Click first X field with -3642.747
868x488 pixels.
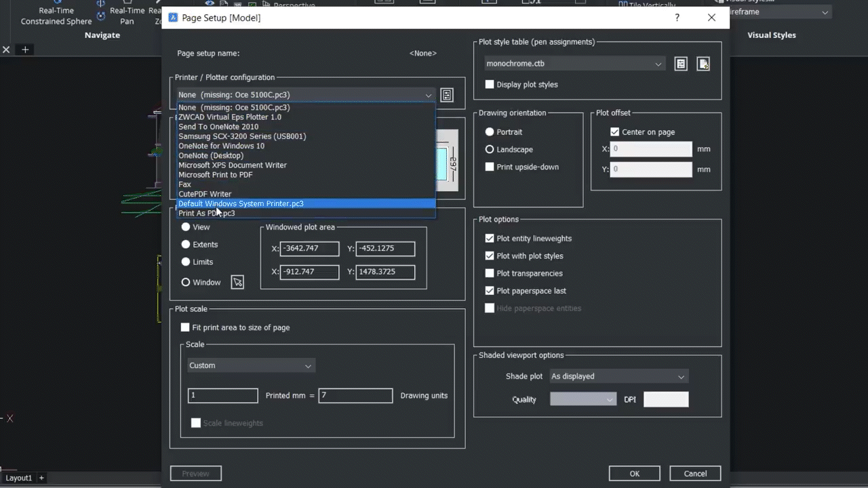point(309,249)
